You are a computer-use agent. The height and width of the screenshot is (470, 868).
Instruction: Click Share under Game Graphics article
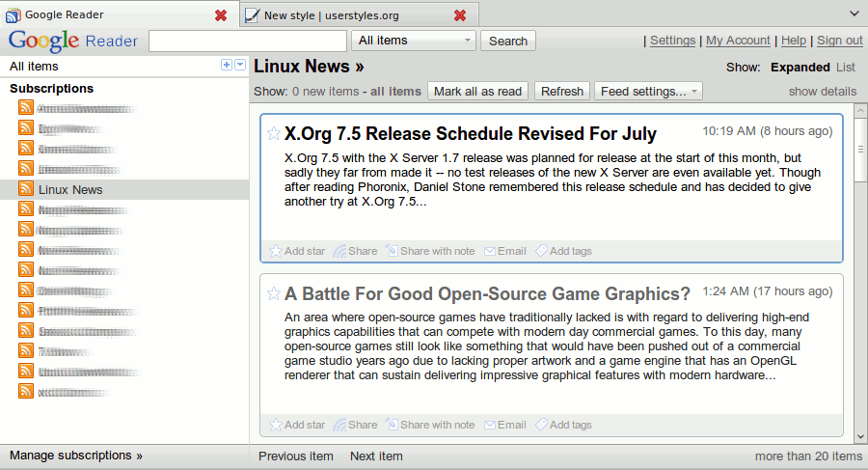click(355, 425)
